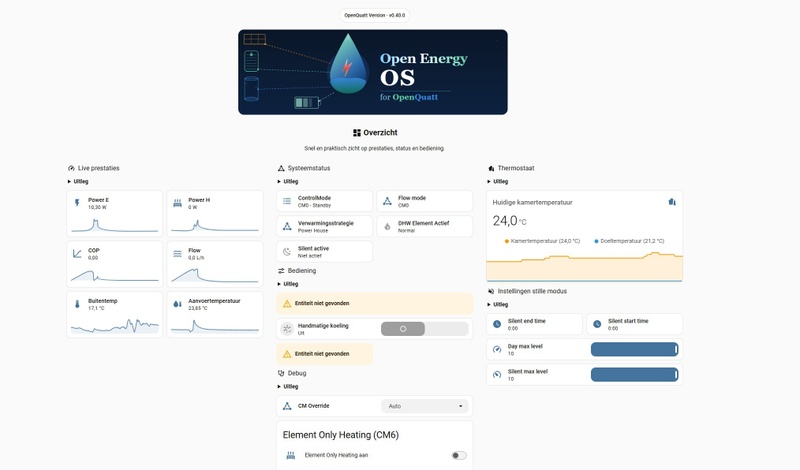
Task: Click the Element Only Heating (CM6) title
Action: (341, 435)
